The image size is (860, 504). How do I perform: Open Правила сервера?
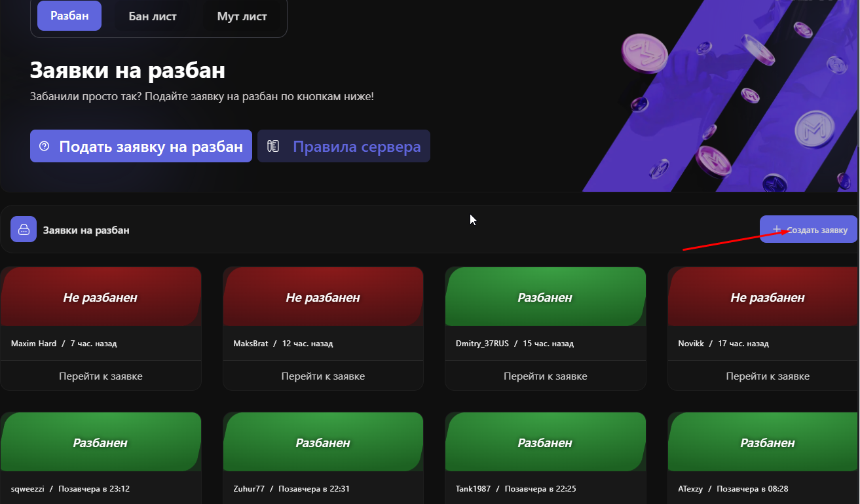pyautogui.click(x=344, y=146)
